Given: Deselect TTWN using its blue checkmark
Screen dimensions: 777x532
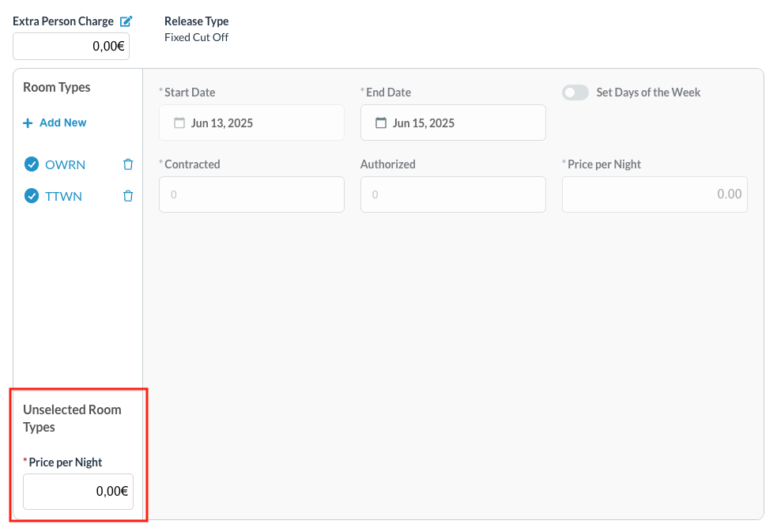Looking at the screenshot, I should click(x=32, y=195).
